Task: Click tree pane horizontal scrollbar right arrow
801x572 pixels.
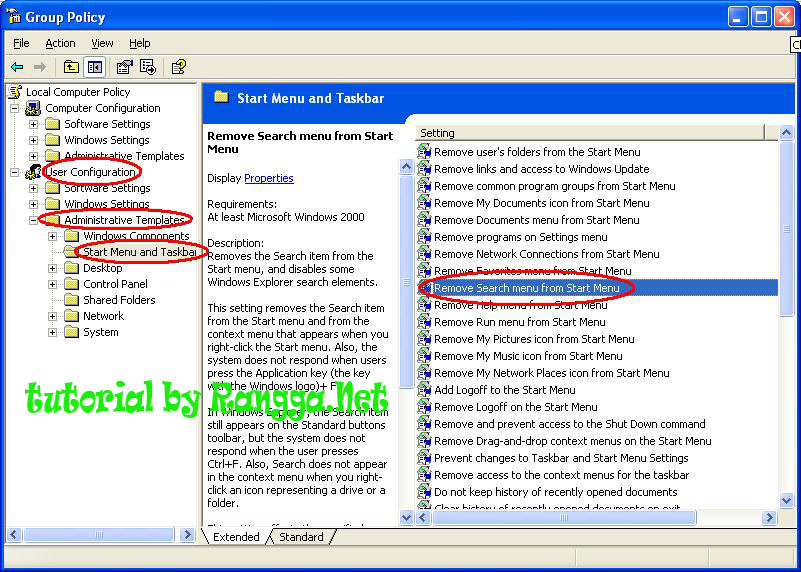Action: (x=187, y=535)
